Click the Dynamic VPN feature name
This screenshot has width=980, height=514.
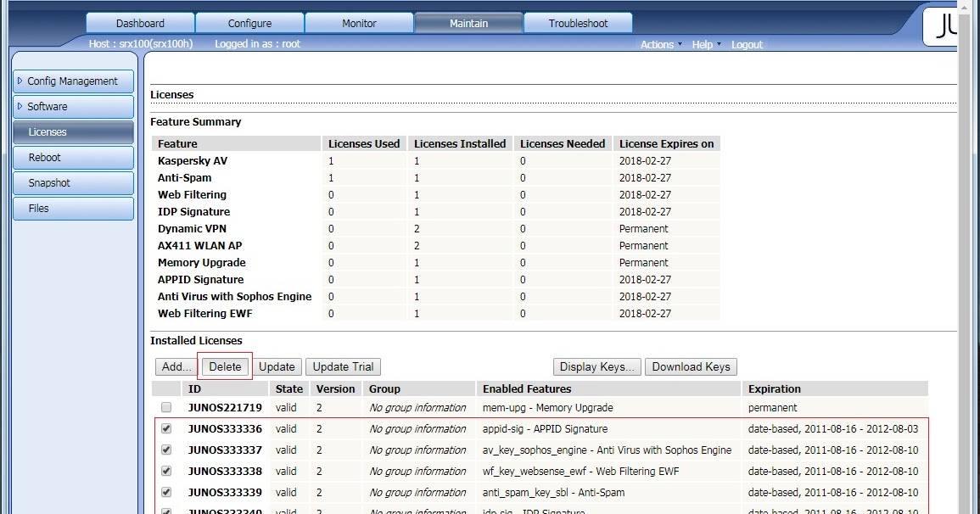click(x=192, y=228)
